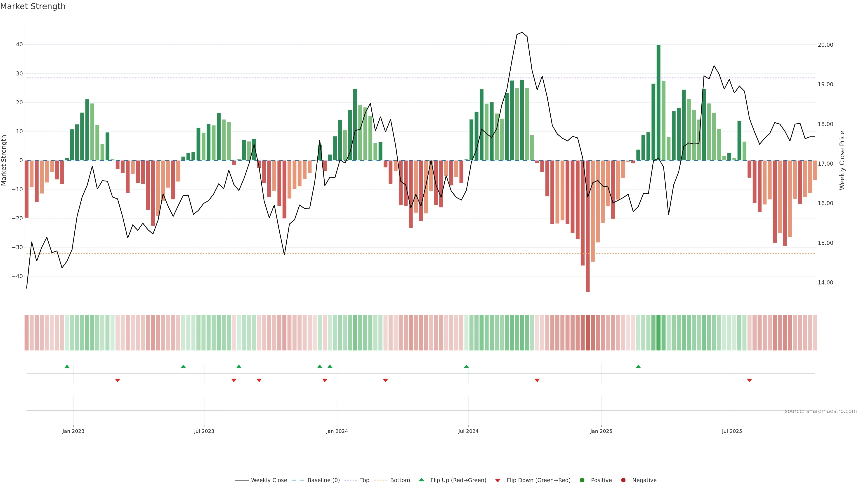Click the darkest red heatmap cell near Jan 2025
Viewport: 868px width, 488px height.
[588, 333]
